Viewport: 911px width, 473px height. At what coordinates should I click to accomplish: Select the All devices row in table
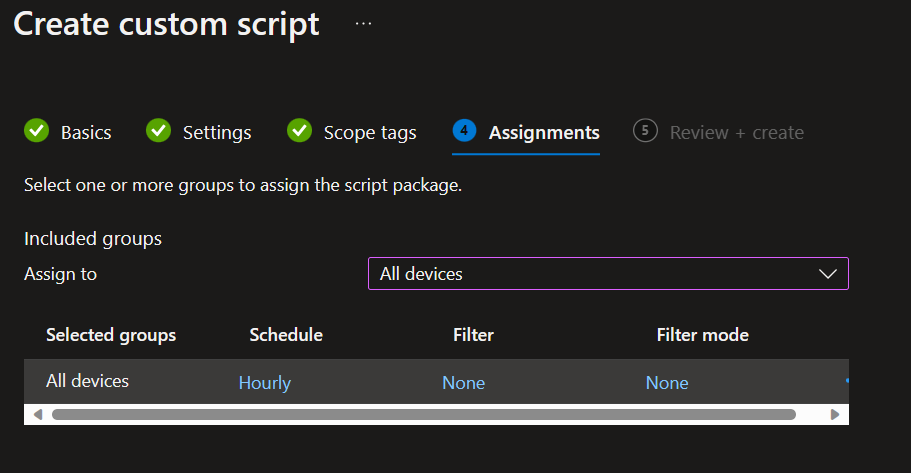point(88,381)
